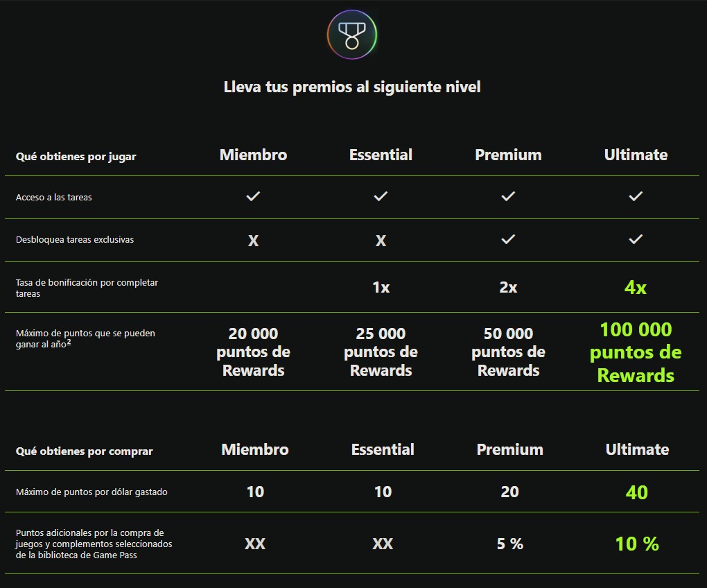Click the Ultimate checkmark for Acceso a las tareas
The height and width of the screenshot is (588, 707).
click(636, 196)
